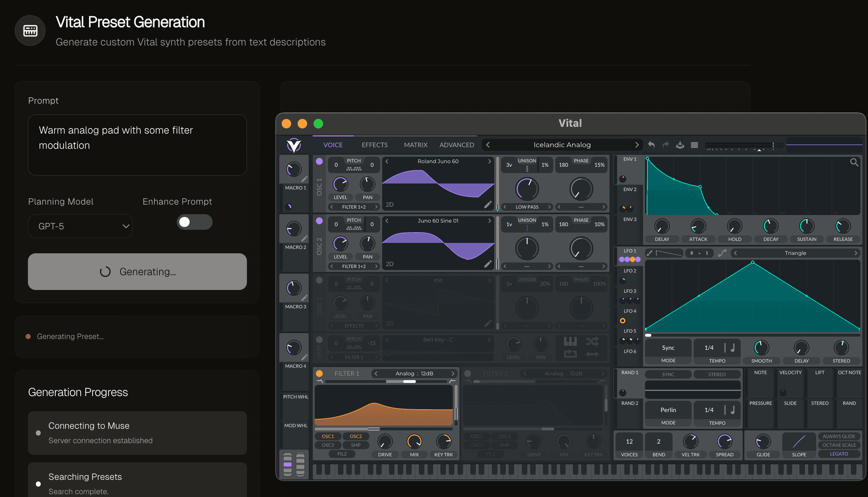Click the pencil edit icon on Roland Juno 60 wavetable
Viewport: 868px width, 497px height.
(487, 204)
